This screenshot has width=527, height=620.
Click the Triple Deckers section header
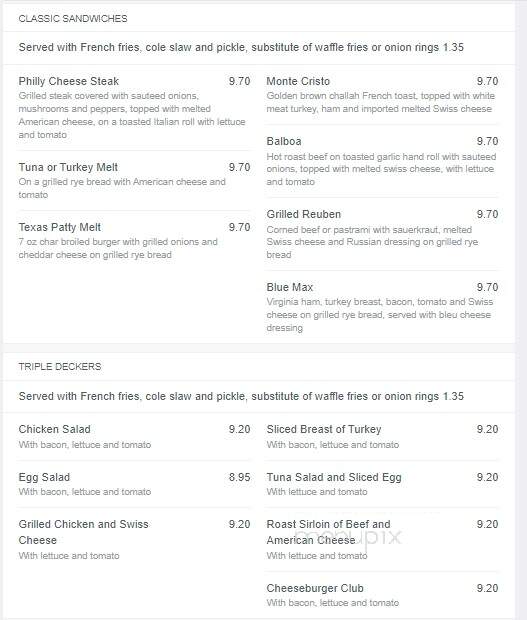point(60,367)
